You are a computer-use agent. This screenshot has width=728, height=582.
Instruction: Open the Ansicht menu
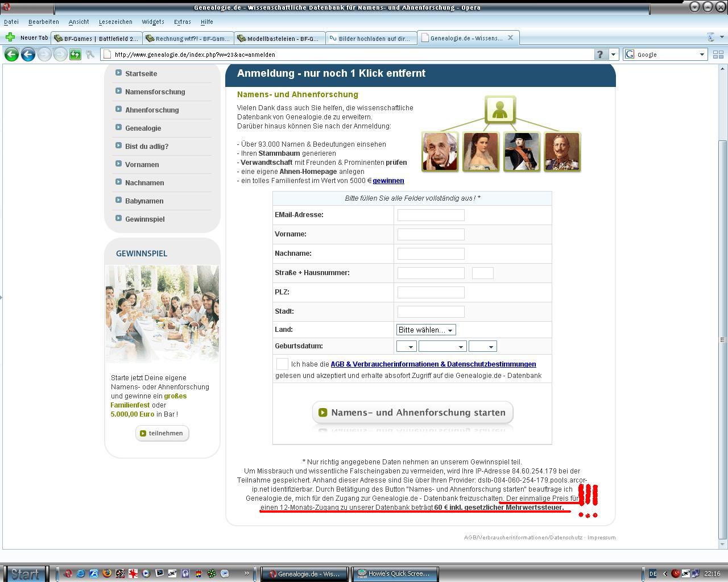point(78,22)
